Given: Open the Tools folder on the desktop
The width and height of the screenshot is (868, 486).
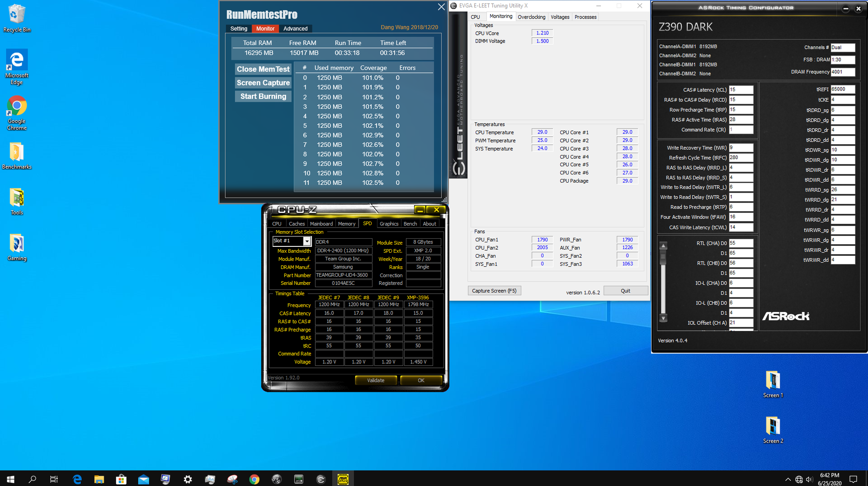Looking at the screenshot, I should click(17, 202).
